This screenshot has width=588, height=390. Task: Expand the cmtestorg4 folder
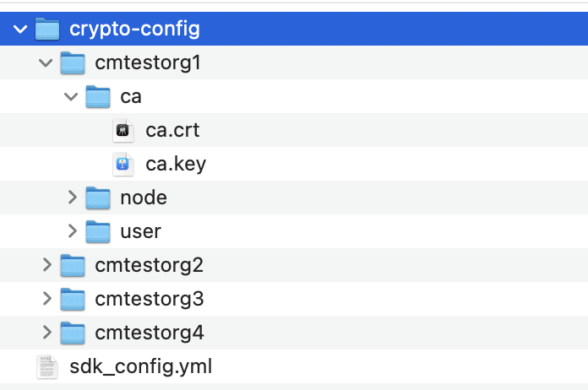pyautogui.click(x=46, y=333)
